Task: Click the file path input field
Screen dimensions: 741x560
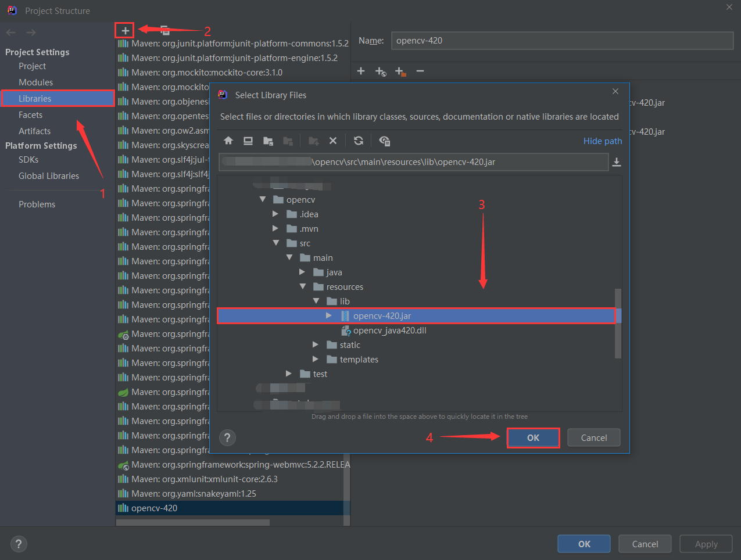Action: click(414, 162)
